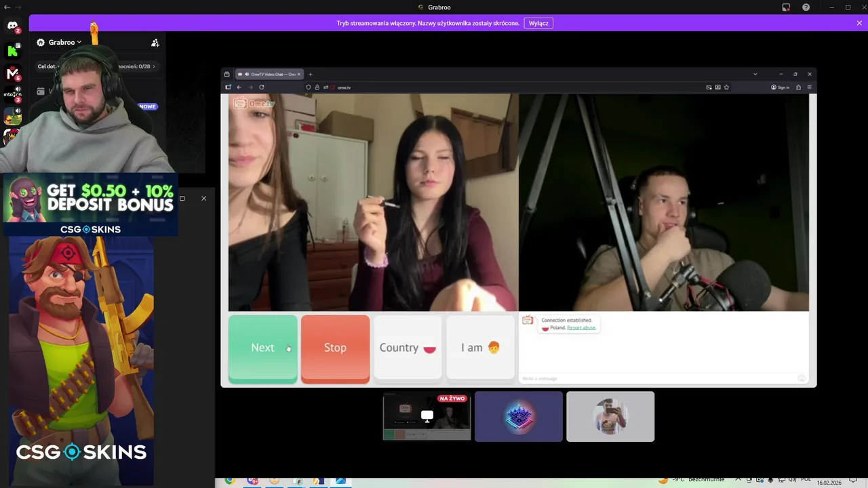Image resolution: width=868 pixels, height=488 pixels.
Task: Open the intoxicn server icon
Action: tap(12, 95)
